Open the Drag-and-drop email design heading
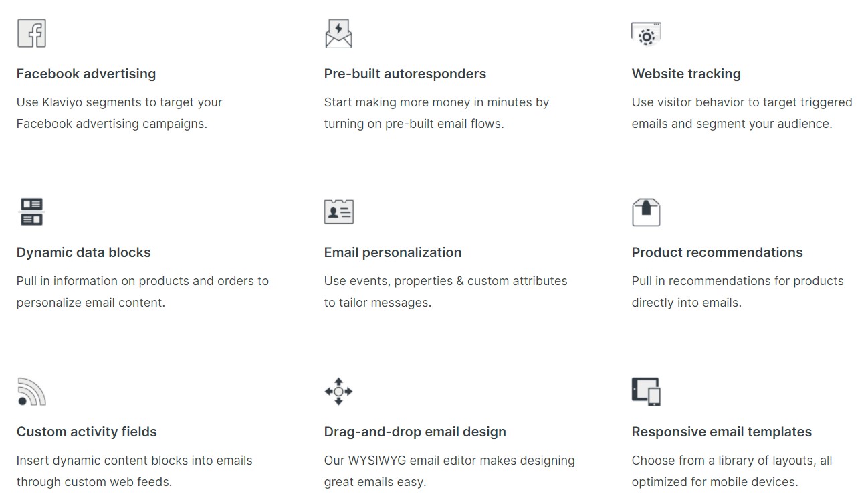 (x=415, y=432)
